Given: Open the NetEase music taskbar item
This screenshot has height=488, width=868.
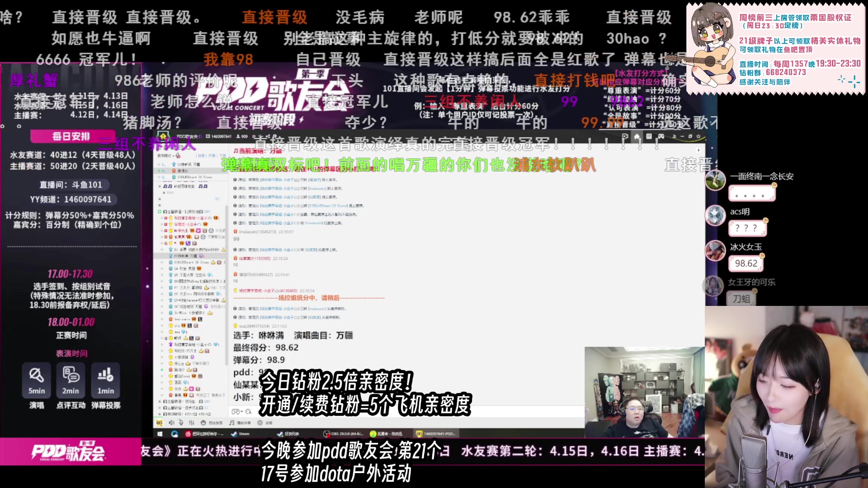Looking at the screenshot, I should coord(204,434).
